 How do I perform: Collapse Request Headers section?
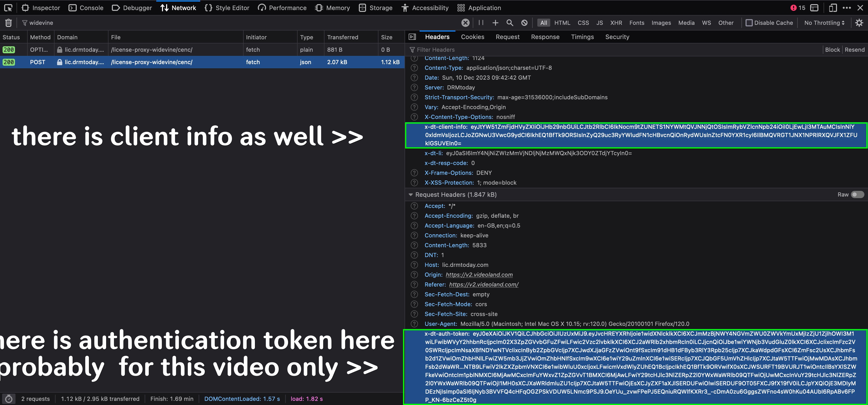410,194
